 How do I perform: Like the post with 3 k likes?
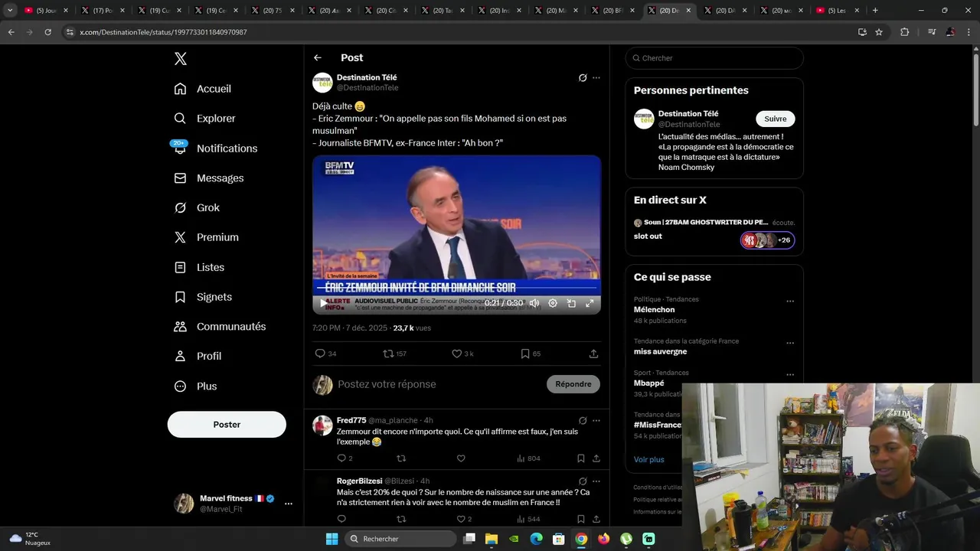click(x=462, y=354)
